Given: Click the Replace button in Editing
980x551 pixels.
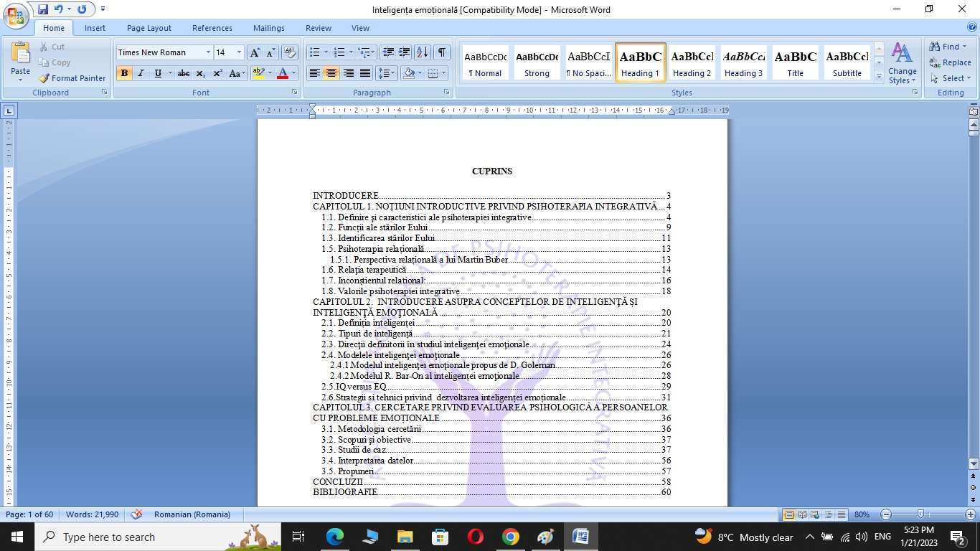Looking at the screenshot, I should 950,62.
